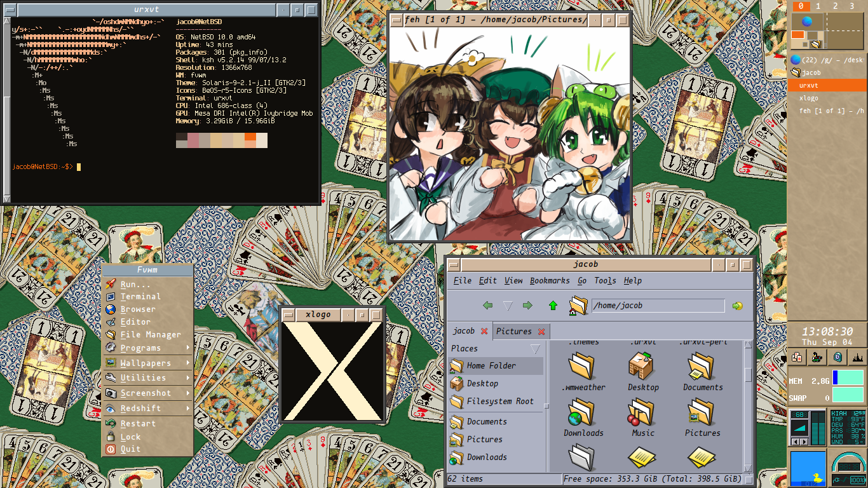The width and height of the screenshot is (868, 488).
Task: Open the Bookmarks menu
Action: pyautogui.click(x=550, y=280)
